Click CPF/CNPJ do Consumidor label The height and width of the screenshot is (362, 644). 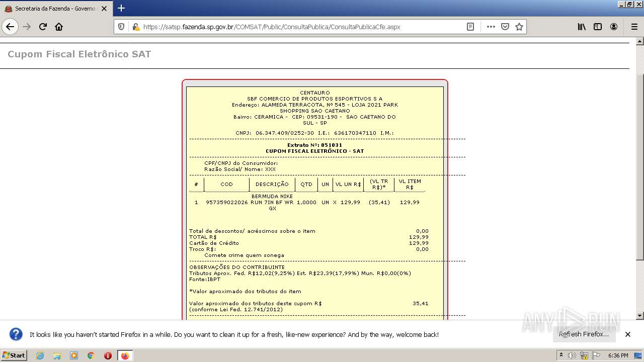pyautogui.click(x=241, y=163)
